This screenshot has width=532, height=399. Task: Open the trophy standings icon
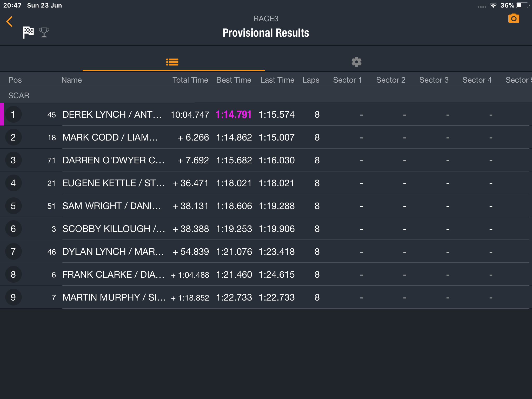click(x=44, y=32)
